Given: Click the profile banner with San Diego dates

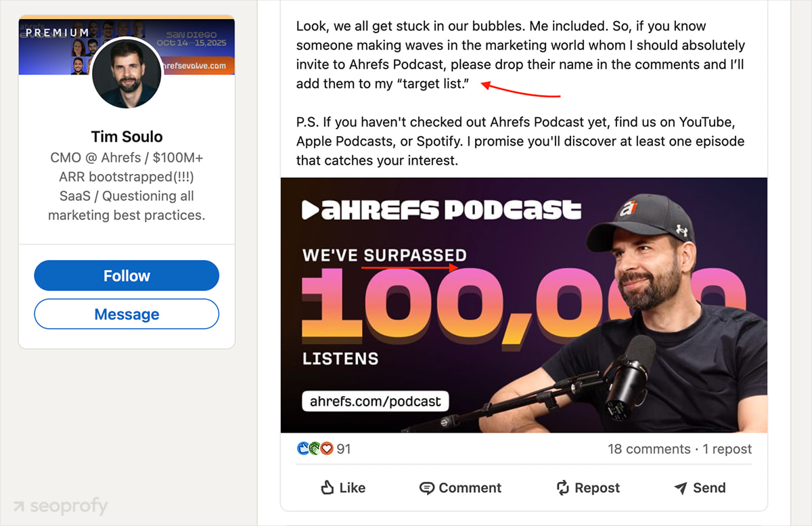Looking at the screenshot, I should tap(127, 46).
